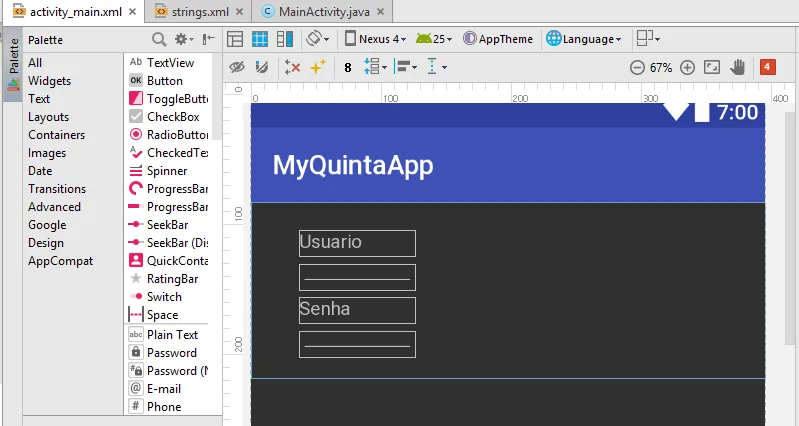The image size is (799, 426).
Task: Click the zoom to fit screen icon
Action: click(712, 67)
